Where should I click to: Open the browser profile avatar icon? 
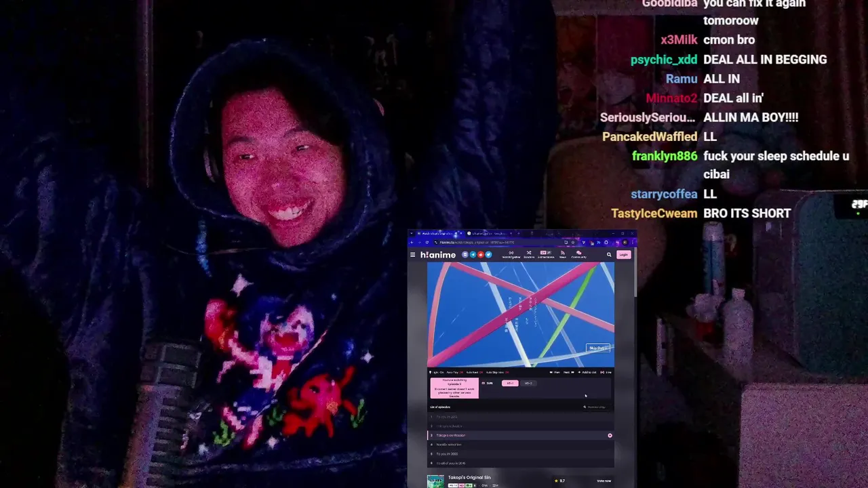pyautogui.click(x=625, y=242)
